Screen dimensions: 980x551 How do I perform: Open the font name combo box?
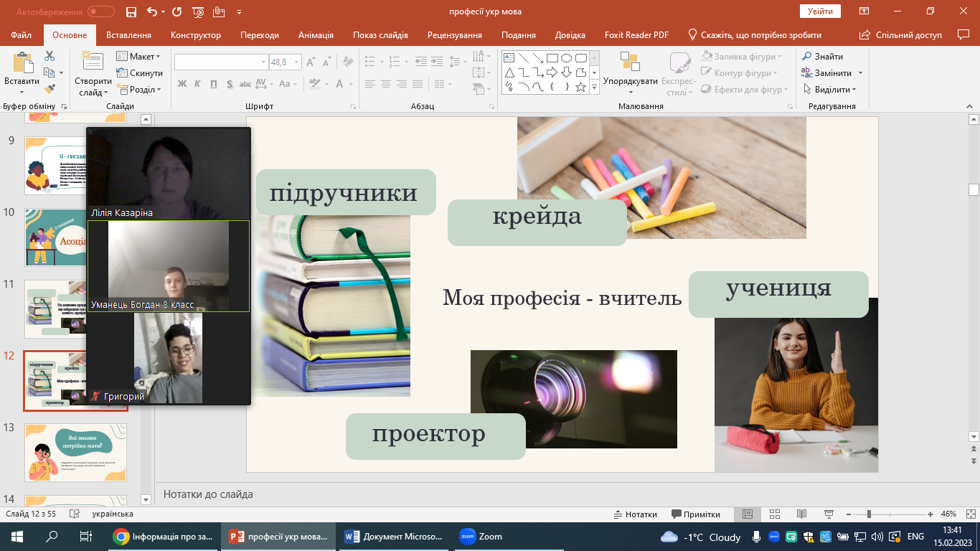pyautogui.click(x=221, y=62)
